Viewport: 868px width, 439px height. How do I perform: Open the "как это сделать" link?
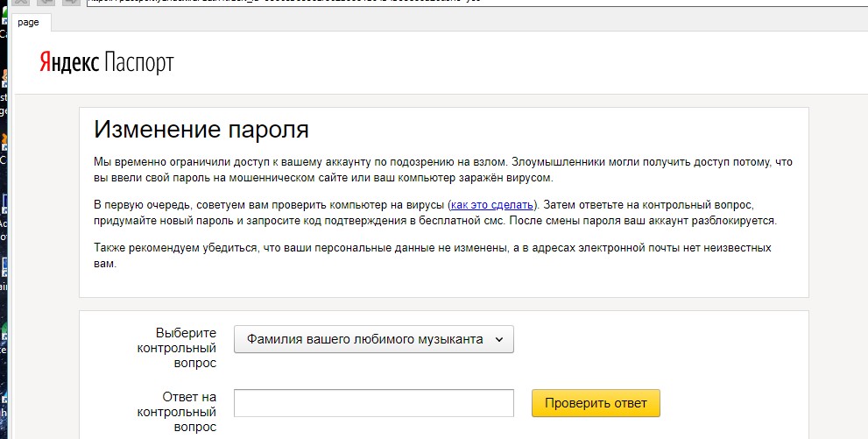click(x=490, y=204)
